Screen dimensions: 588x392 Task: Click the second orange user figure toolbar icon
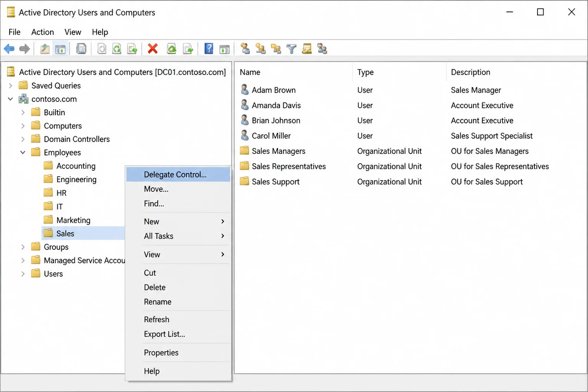point(260,49)
